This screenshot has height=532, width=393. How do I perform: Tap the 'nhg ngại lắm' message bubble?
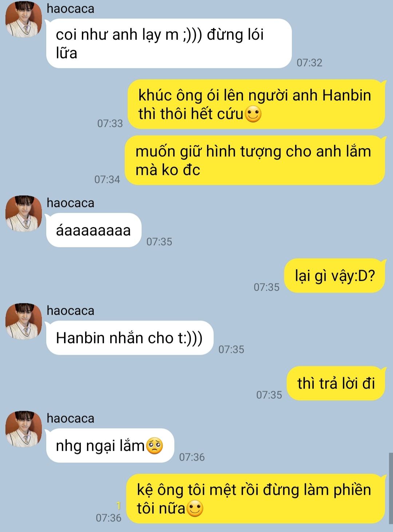[x=110, y=445]
